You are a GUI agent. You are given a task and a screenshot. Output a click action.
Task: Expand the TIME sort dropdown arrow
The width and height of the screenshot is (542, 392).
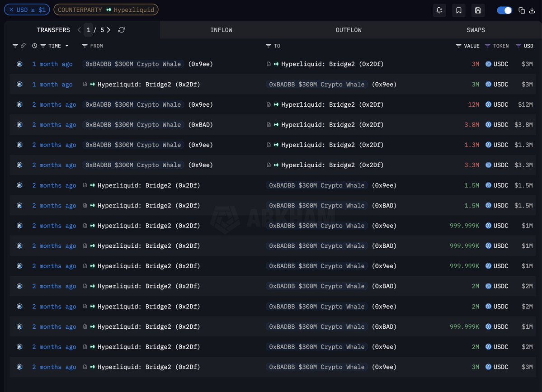pos(67,46)
